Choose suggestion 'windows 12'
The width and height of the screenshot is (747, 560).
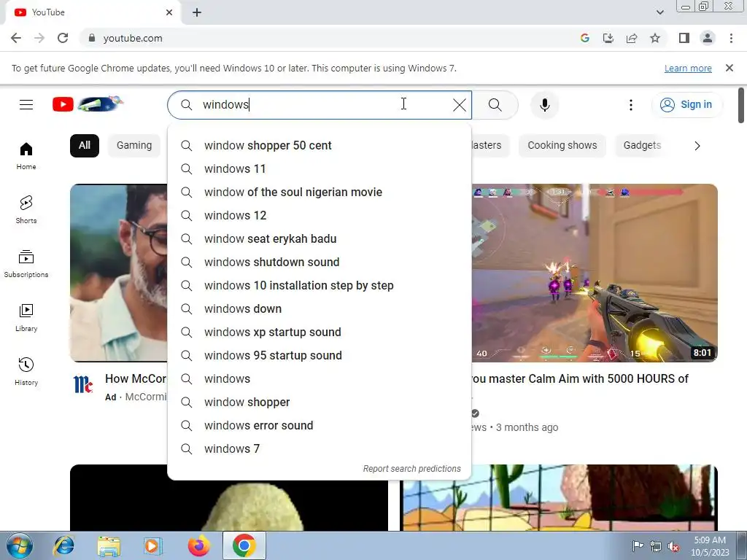pos(320,215)
